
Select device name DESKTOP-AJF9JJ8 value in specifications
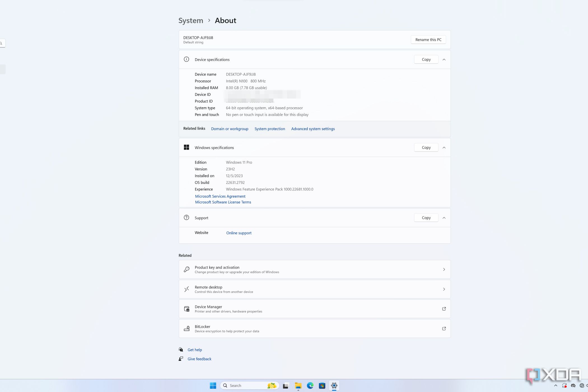[241, 74]
